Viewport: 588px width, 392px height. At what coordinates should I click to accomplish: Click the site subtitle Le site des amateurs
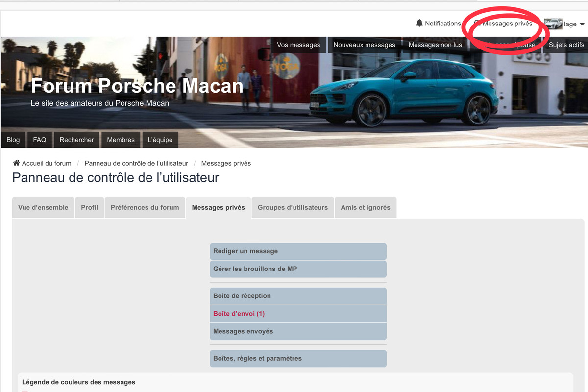[100, 103]
